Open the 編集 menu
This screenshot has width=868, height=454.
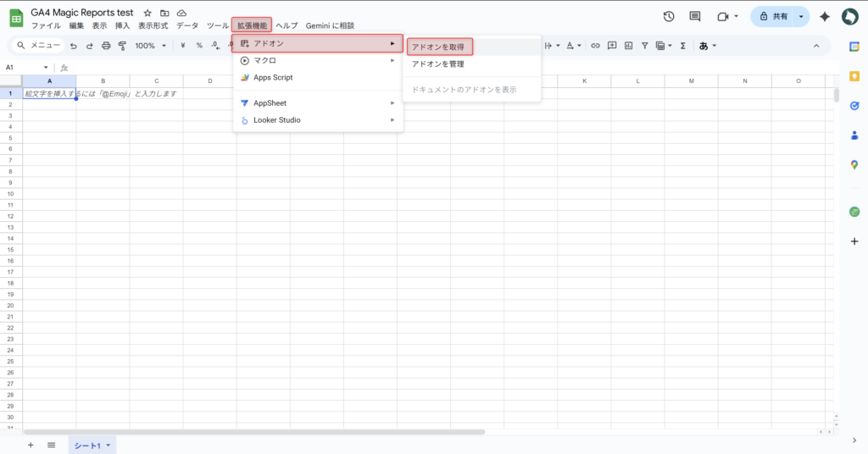[x=76, y=25]
